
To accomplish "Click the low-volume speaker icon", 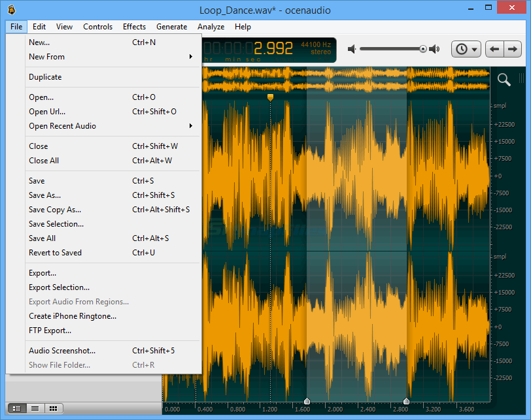I will click(x=352, y=49).
